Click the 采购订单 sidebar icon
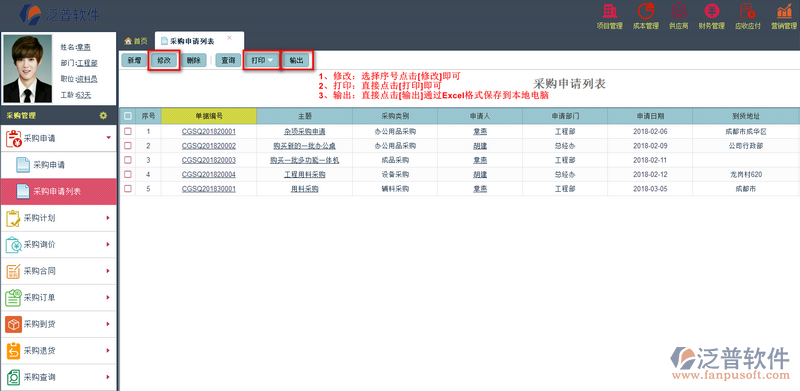The width and height of the screenshot is (800, 391). coord(13,298)
